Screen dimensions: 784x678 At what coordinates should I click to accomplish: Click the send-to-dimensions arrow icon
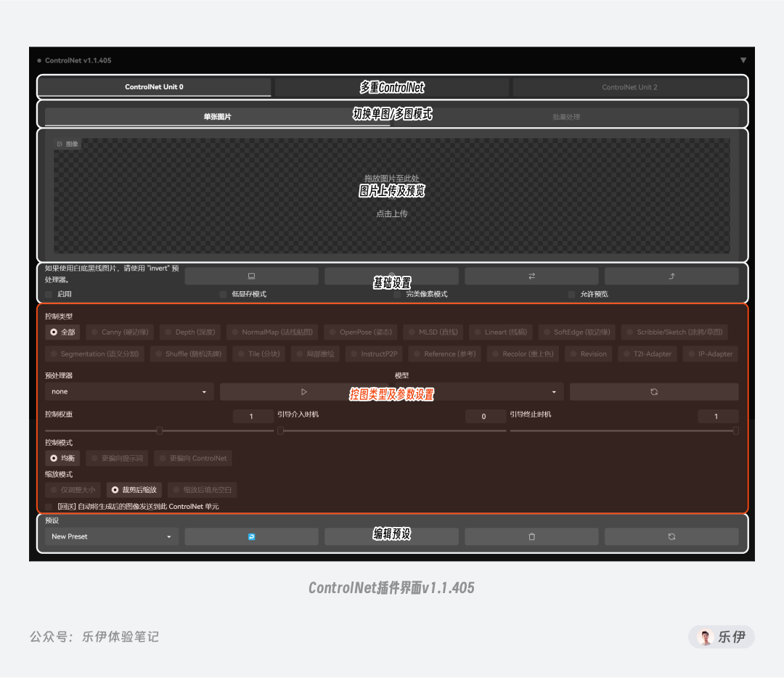tap(671, 276)
